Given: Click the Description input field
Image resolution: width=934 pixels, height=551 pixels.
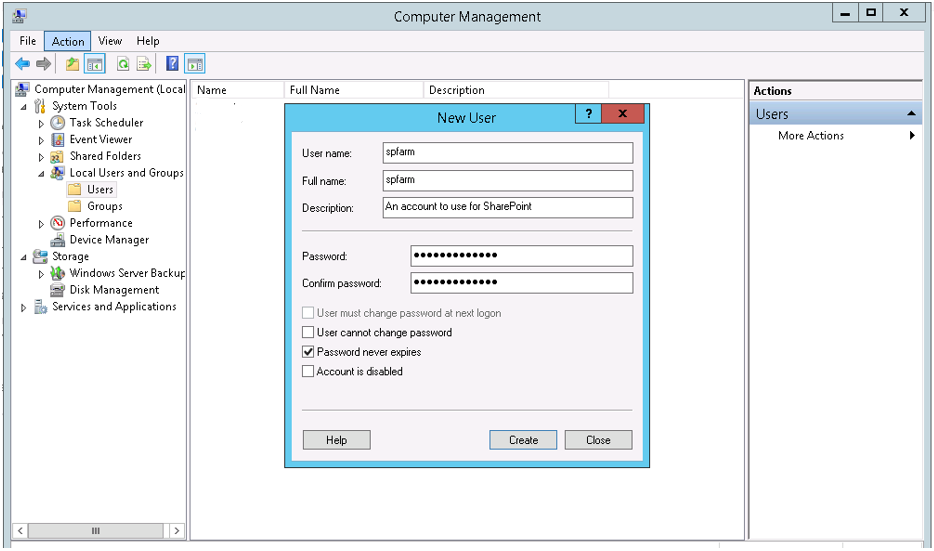Looking at the screenshot, I should [508, 207].
